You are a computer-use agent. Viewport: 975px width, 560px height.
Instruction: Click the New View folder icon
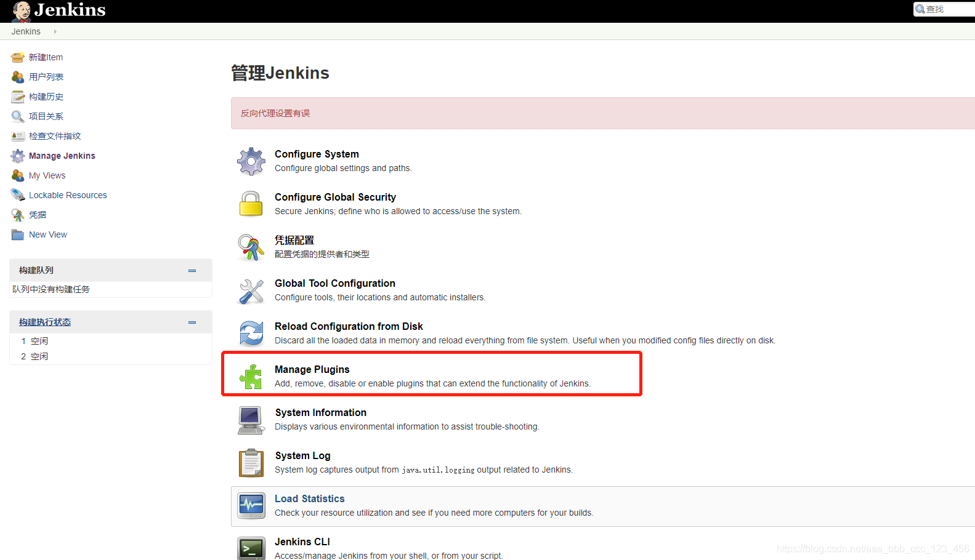coord(18,234)
